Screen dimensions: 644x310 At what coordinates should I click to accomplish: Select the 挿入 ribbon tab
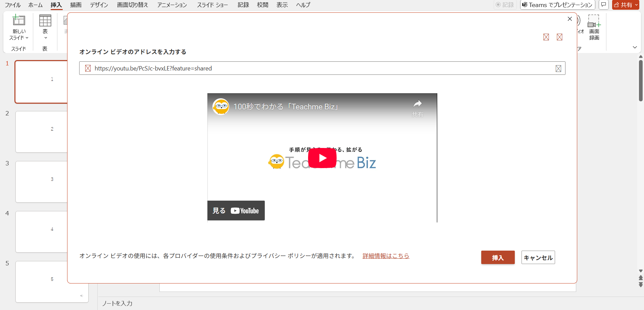[56, 5]
